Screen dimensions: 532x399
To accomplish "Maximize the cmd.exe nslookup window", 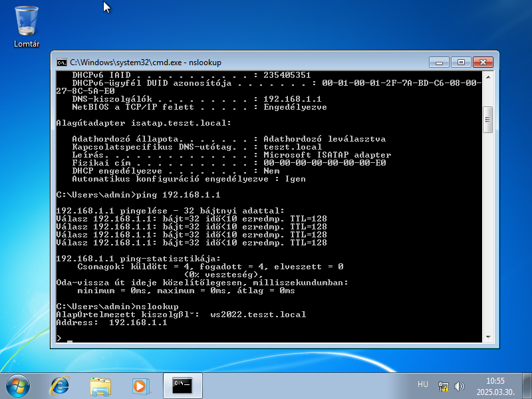I will pos(460,62).
